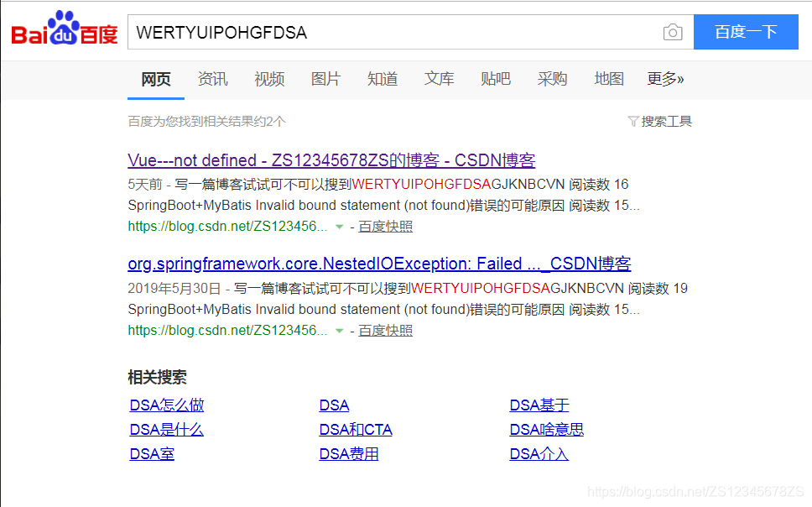The width and height of the screenshot is (812, 507).
Task: Open 百度快照 for the first result
Action: pyautogui.click(x=385, y=227)
